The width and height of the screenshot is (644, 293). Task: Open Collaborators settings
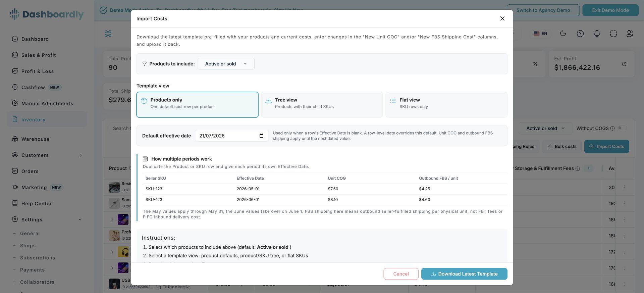(x=37, y=282)
